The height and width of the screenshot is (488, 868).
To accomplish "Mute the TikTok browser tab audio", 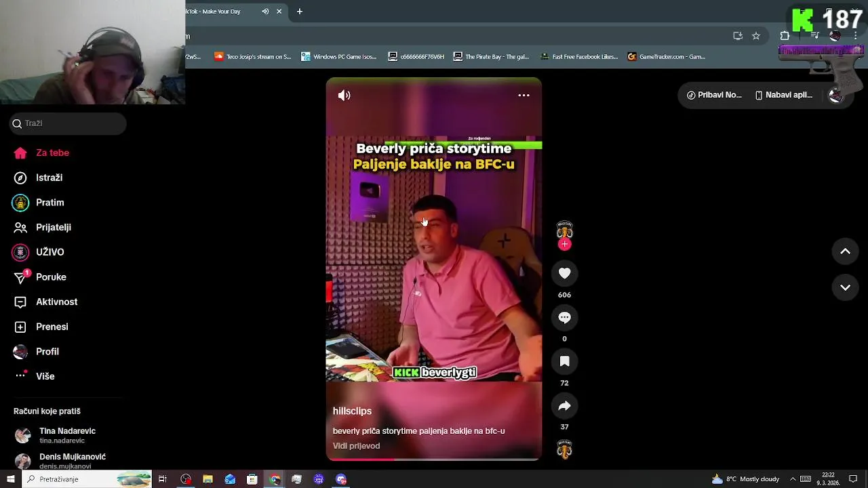I will click(x=265, y=12).
